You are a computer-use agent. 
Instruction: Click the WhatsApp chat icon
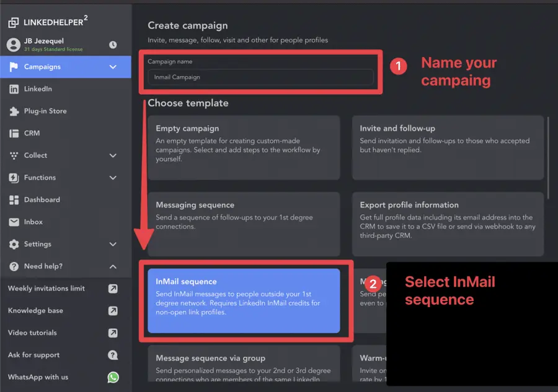click(113, 377)
